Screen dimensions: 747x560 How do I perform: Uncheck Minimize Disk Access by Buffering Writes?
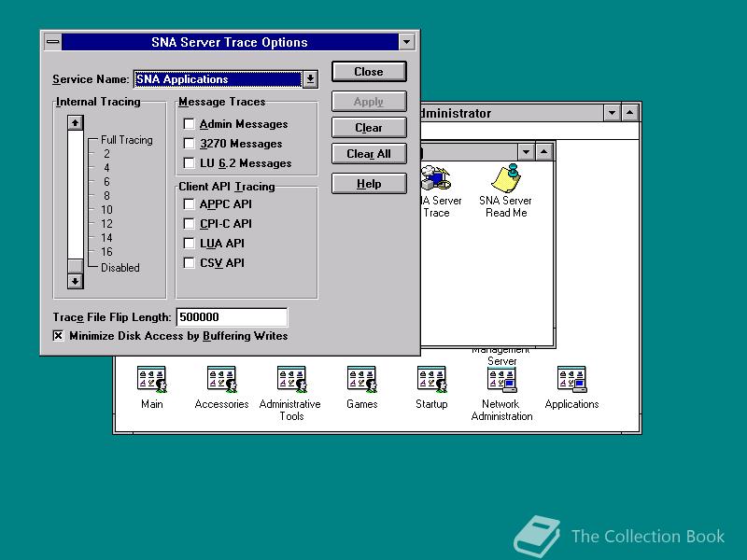(x=58, y=336)
